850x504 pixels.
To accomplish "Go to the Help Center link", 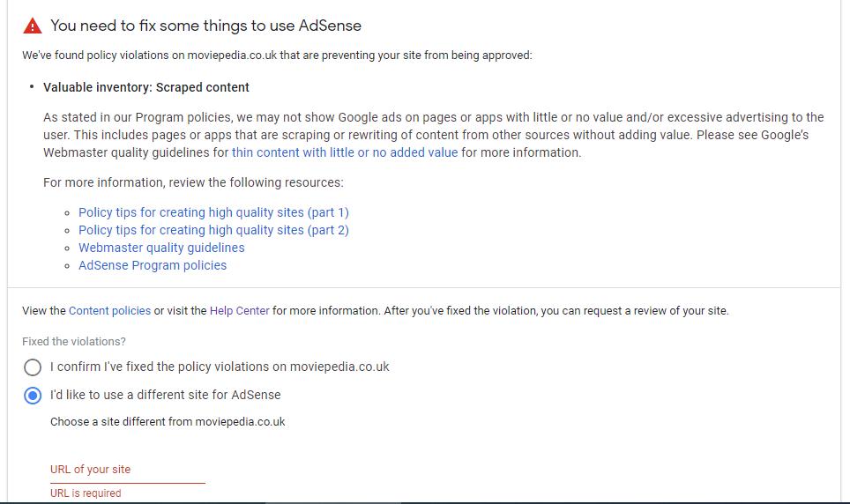I will 239,311.
